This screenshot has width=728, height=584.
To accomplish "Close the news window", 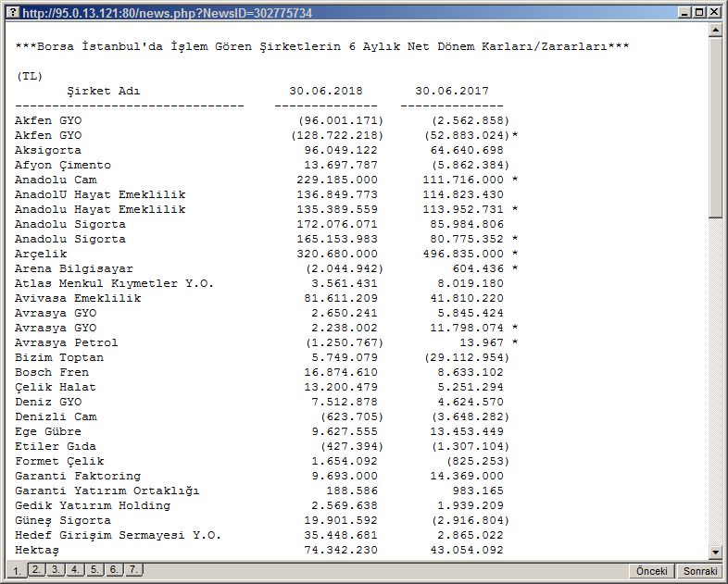I will (714, 13).
